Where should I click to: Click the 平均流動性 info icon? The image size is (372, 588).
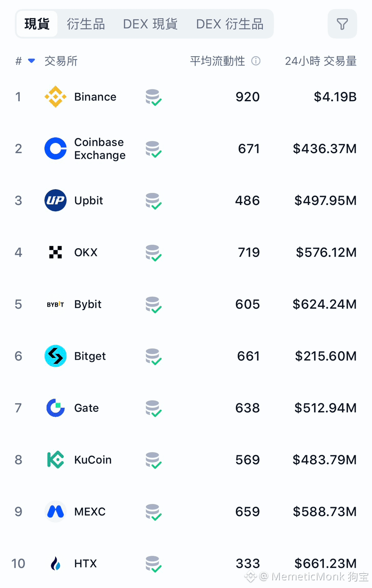click(256, 61)
